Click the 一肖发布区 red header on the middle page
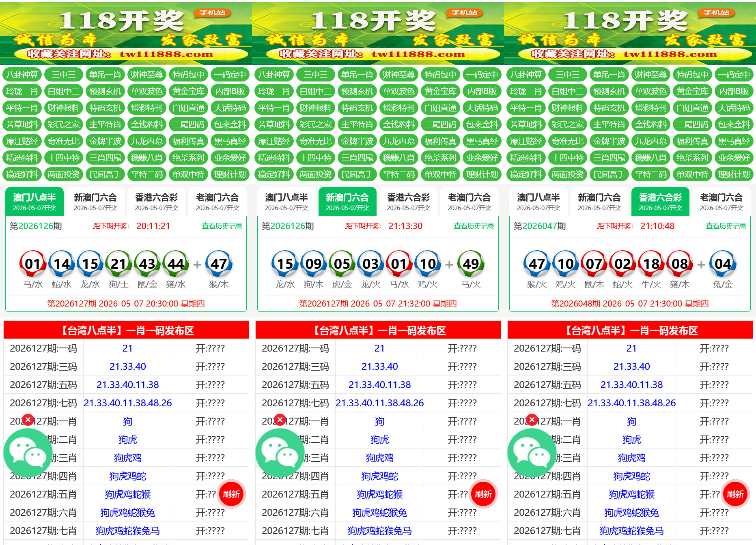The width and height of the screenshot is (756, 545). coord(378,330)
